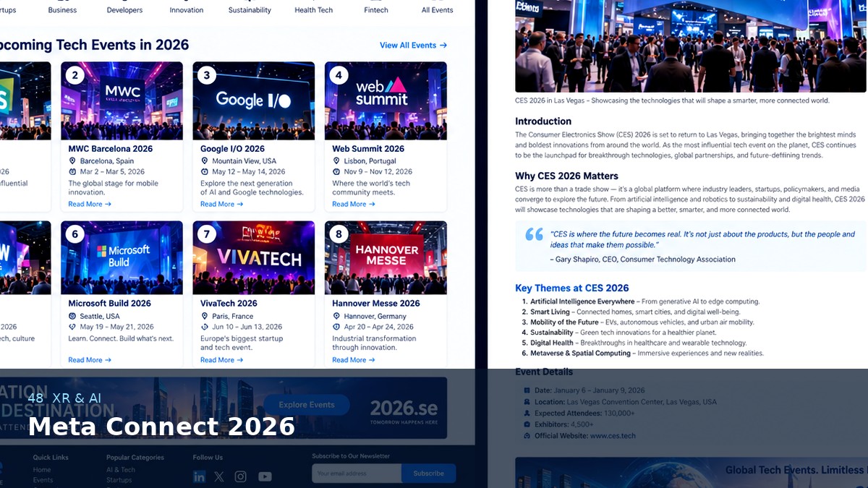Click number 8 badge on Hannover Messe card

pos(339,234)
